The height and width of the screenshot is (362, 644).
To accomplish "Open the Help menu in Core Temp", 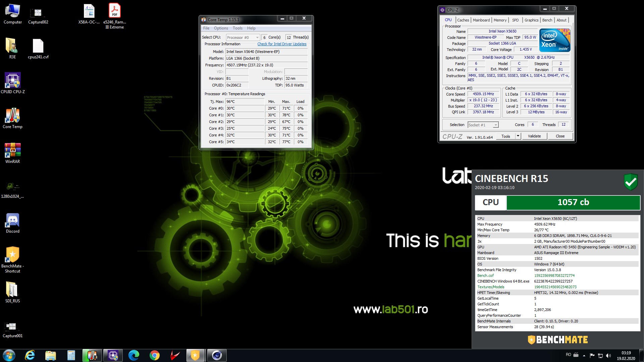I will 251,28.
